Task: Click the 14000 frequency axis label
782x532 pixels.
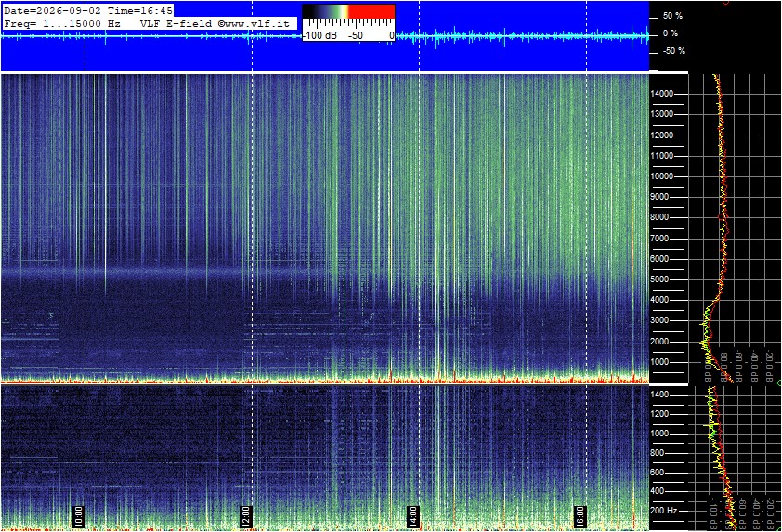Action: (661, 94)
